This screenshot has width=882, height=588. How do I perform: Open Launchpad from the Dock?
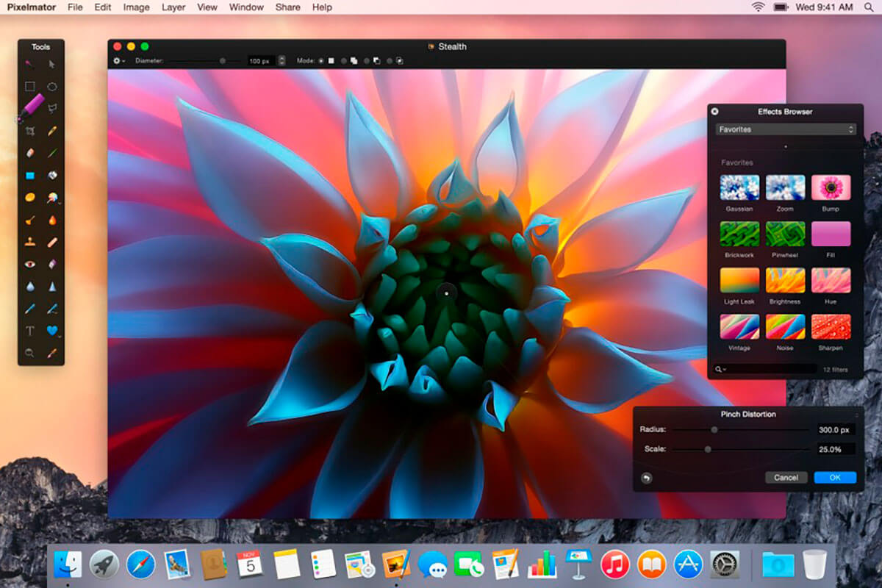(x=104, y=564)
